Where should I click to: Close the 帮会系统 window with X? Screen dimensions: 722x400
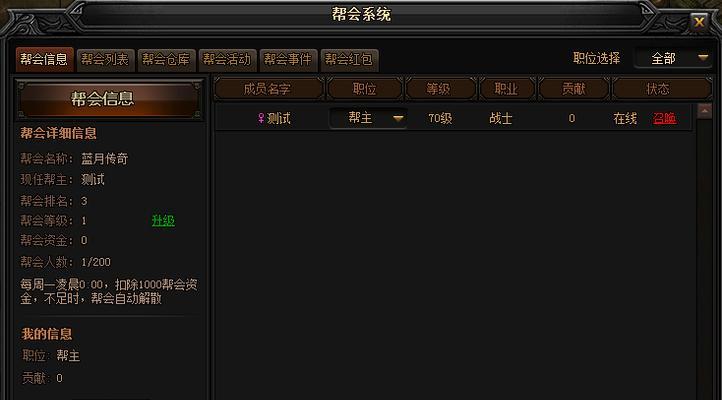(699, 22)
